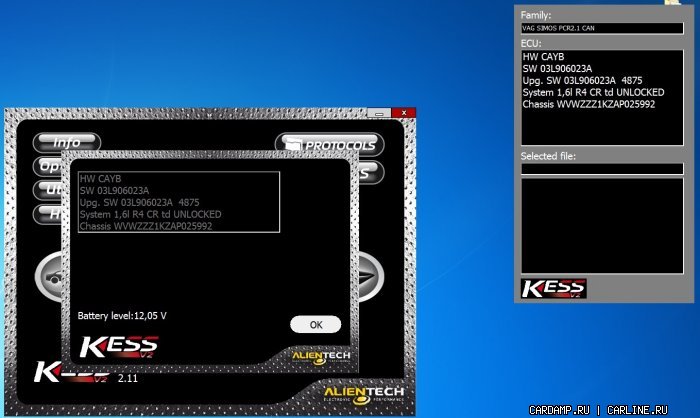The height and width of the screenshot is (418, 700).
Task: Click KESS V2 logo in side panel
Action: (x=554, y=288)
